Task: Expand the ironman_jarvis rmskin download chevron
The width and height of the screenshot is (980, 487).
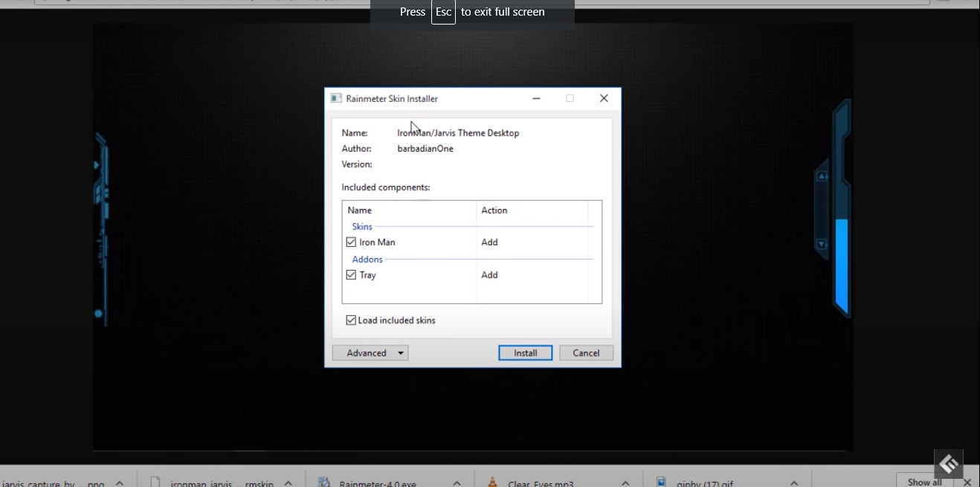Action: click(x=288, y=483)
